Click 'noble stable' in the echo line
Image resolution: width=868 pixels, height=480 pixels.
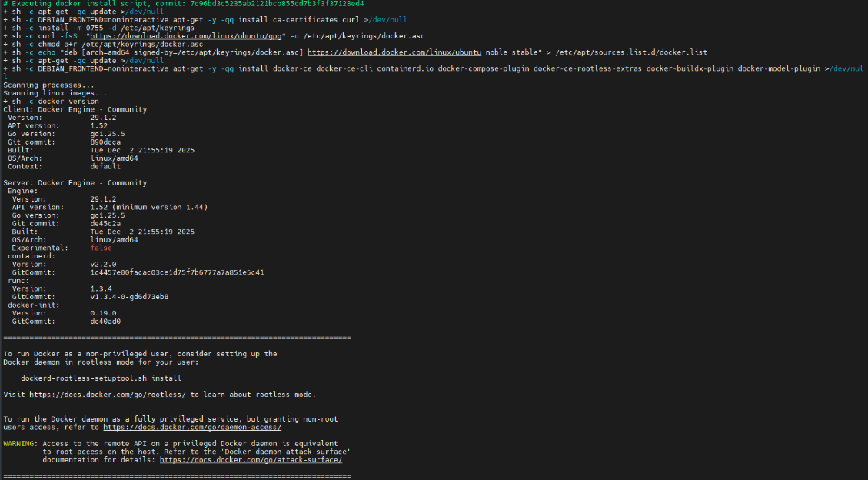[511, 52]
